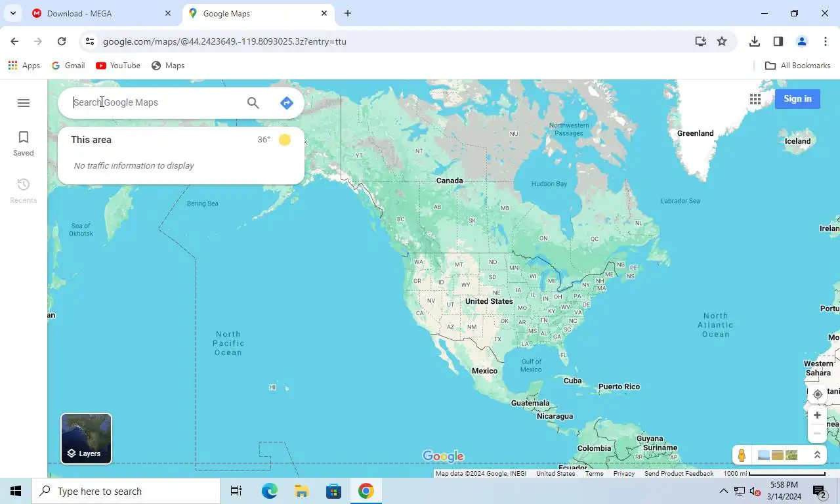Click the muted volume tray icon

pos(755,491)
